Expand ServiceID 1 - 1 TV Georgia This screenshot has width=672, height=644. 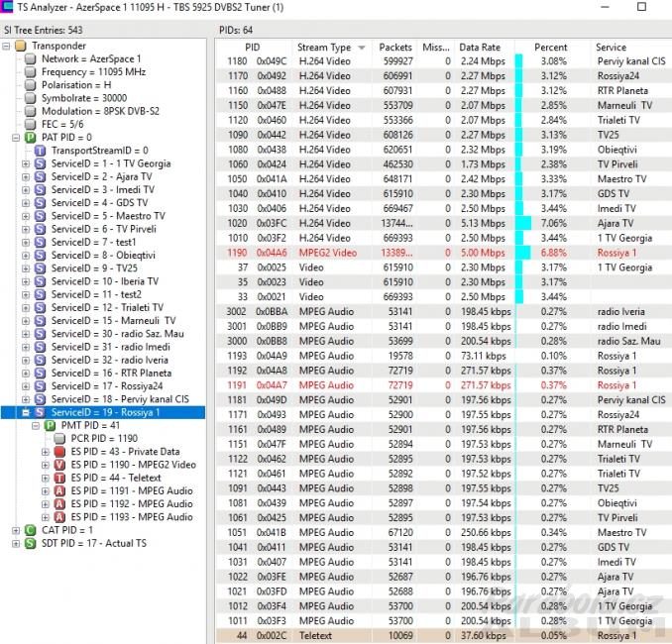click(26, 163)
